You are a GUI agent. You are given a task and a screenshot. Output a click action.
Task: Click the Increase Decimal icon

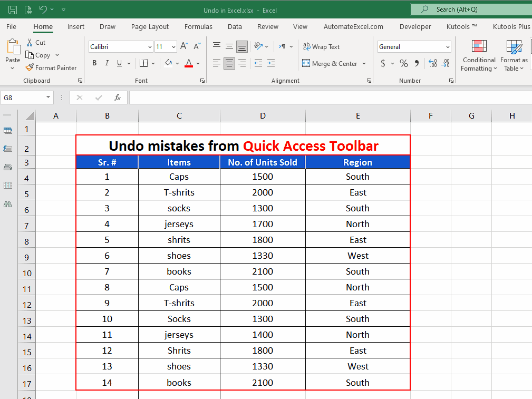pyautogui.click(x=433, y=63)
